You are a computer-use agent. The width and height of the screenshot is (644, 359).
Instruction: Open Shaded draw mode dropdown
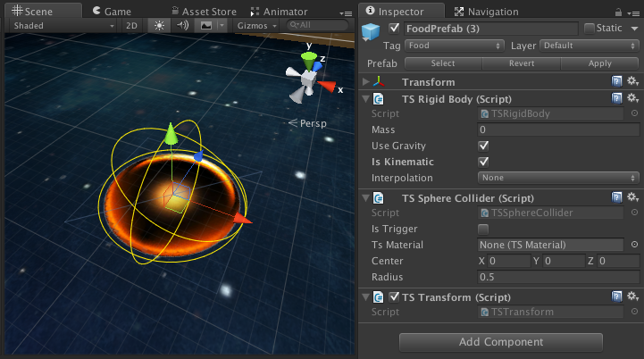pyautogui.click(x=63, y=26)
